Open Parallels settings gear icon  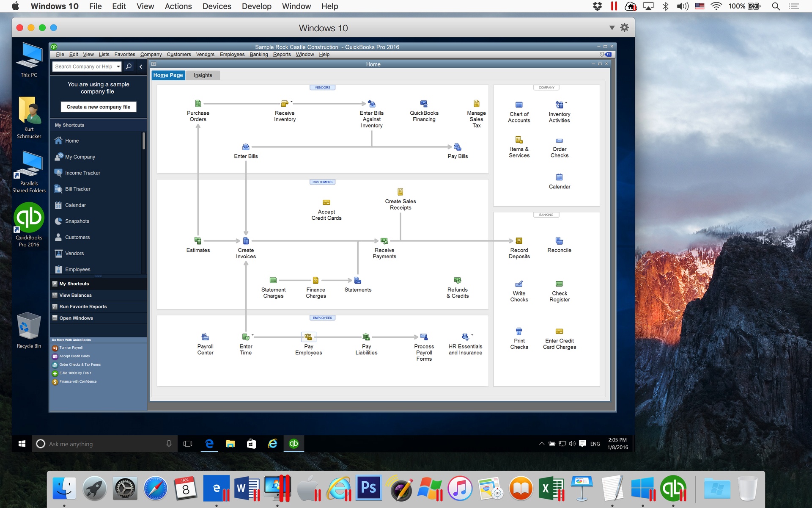(x=624, y=28)
